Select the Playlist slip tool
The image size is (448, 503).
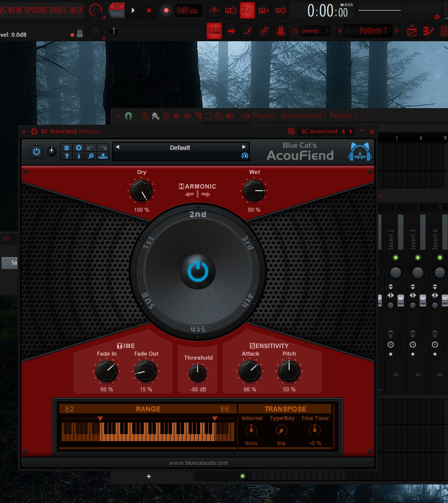[x=187, y=116]
